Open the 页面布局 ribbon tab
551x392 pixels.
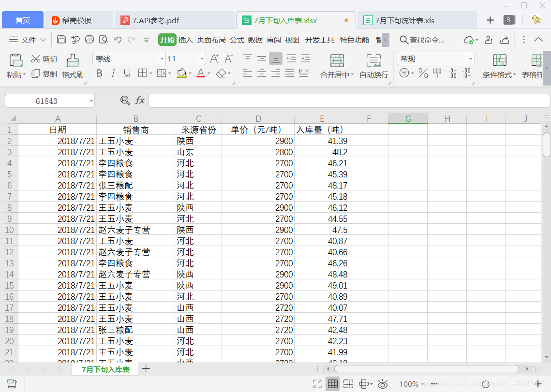point(211,40)
